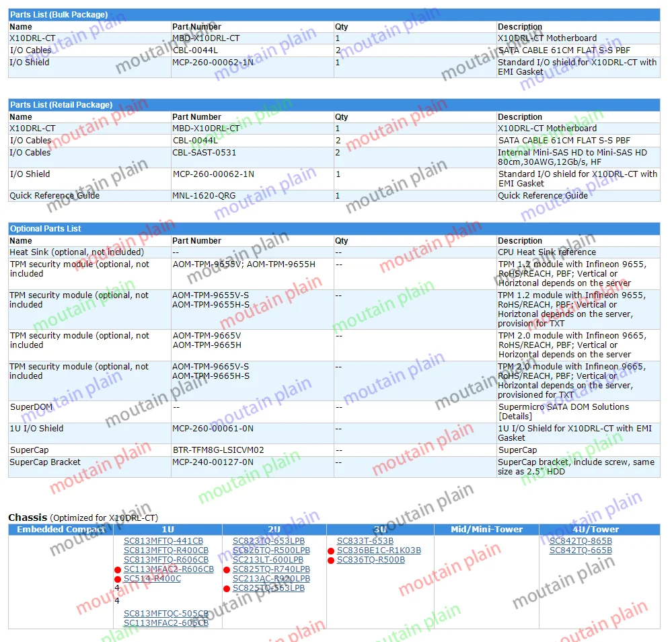Open the SC823TQ-653LPB 2U chassis link

268,541
